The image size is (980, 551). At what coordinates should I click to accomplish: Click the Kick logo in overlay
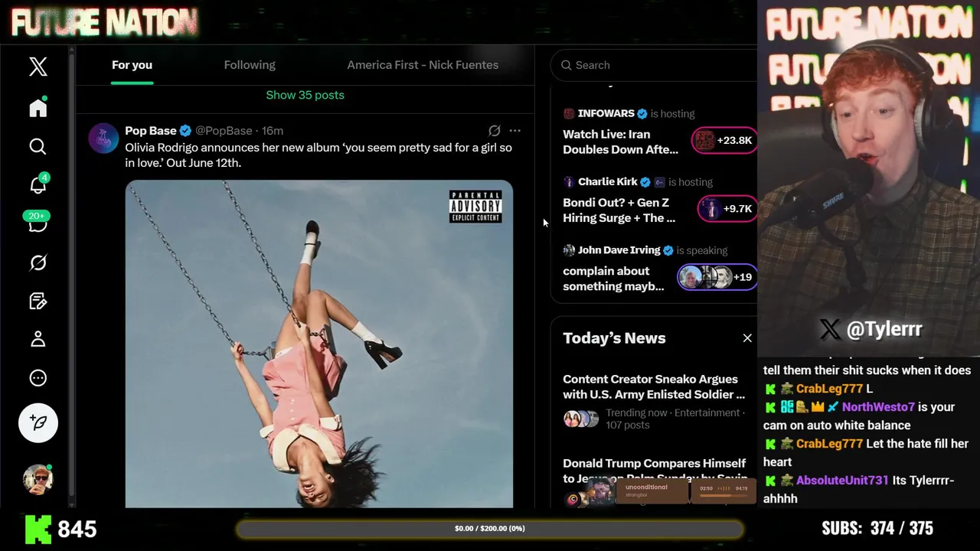click(37, 529)
